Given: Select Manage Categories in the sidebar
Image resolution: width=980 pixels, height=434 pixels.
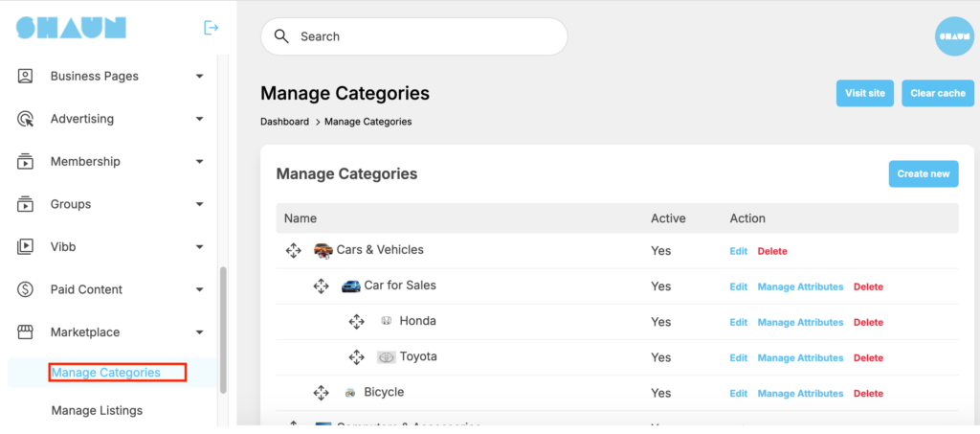Looking at the screenshot, I should (105, 373).
